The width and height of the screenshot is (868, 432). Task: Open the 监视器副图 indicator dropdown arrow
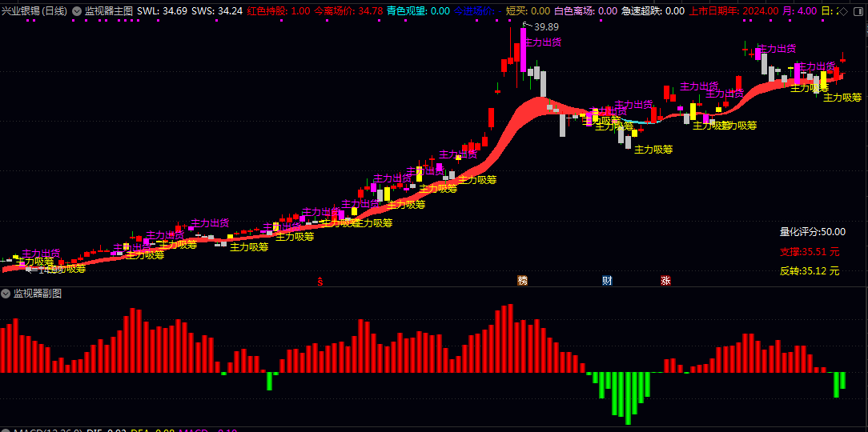6,294
